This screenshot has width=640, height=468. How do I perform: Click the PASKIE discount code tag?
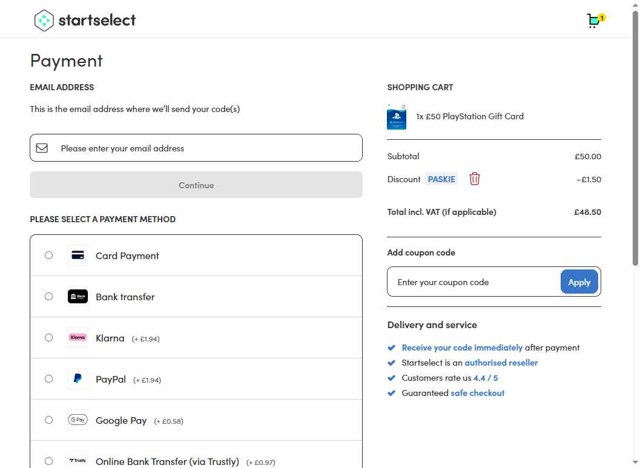click(x=441, y=179)
